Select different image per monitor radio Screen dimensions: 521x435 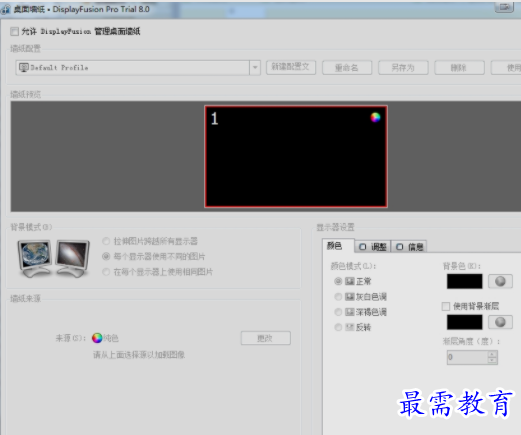pos(106,256)
